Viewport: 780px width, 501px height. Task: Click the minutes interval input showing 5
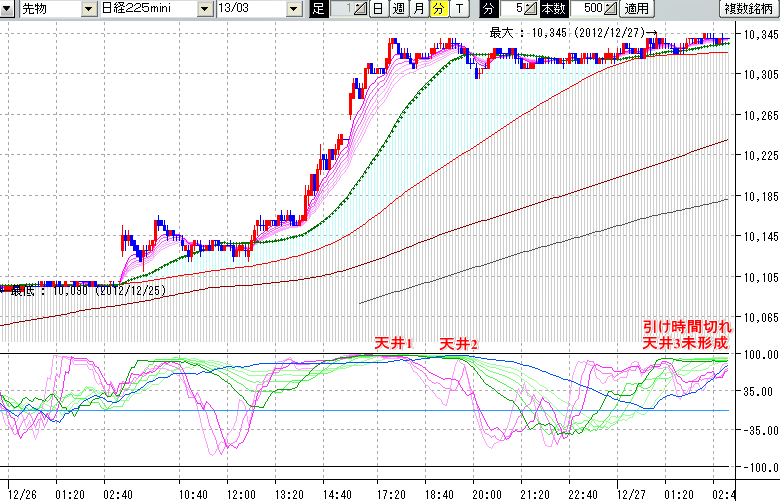coord(511,9)
